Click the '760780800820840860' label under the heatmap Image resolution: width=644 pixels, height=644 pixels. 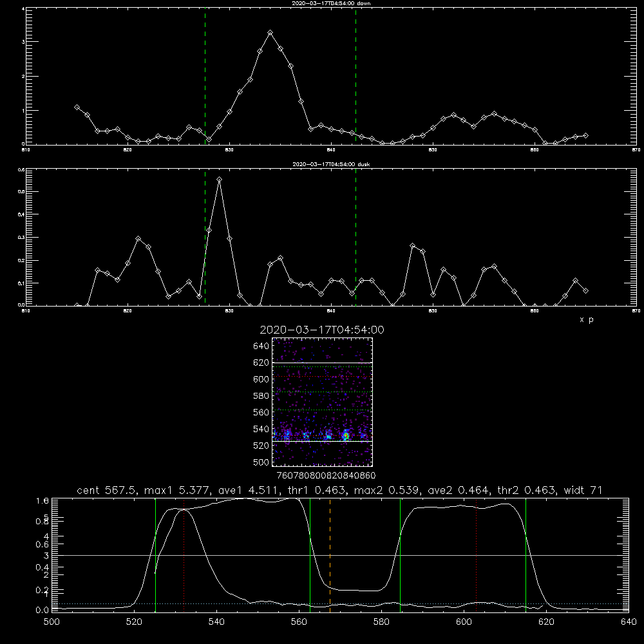pos(326,476)
